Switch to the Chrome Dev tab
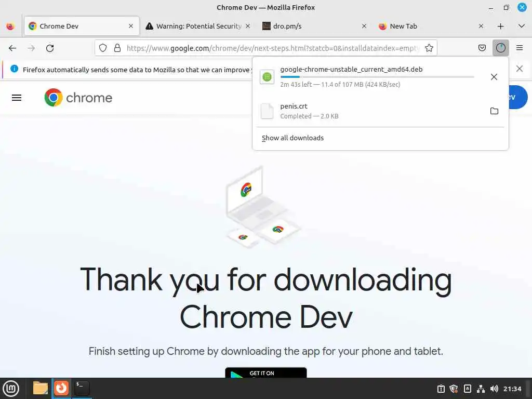This screenshot has height=399, width=532. pyautogui.click(x=82, y=26)
